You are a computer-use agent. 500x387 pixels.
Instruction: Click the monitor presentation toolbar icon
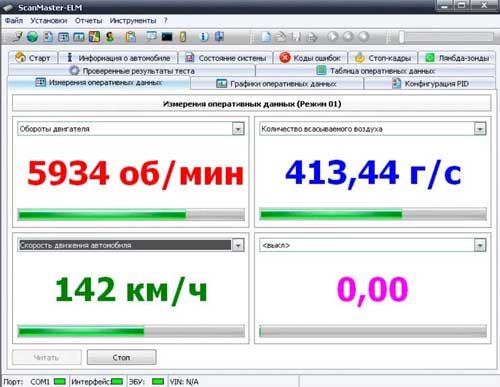pos(151,36)
